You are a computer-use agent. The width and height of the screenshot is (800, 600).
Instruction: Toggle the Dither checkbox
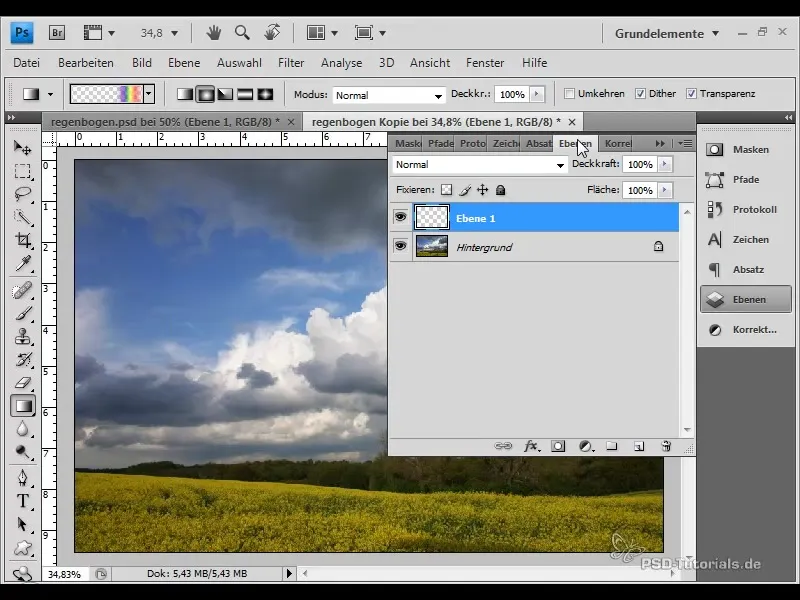click(640, 94)
